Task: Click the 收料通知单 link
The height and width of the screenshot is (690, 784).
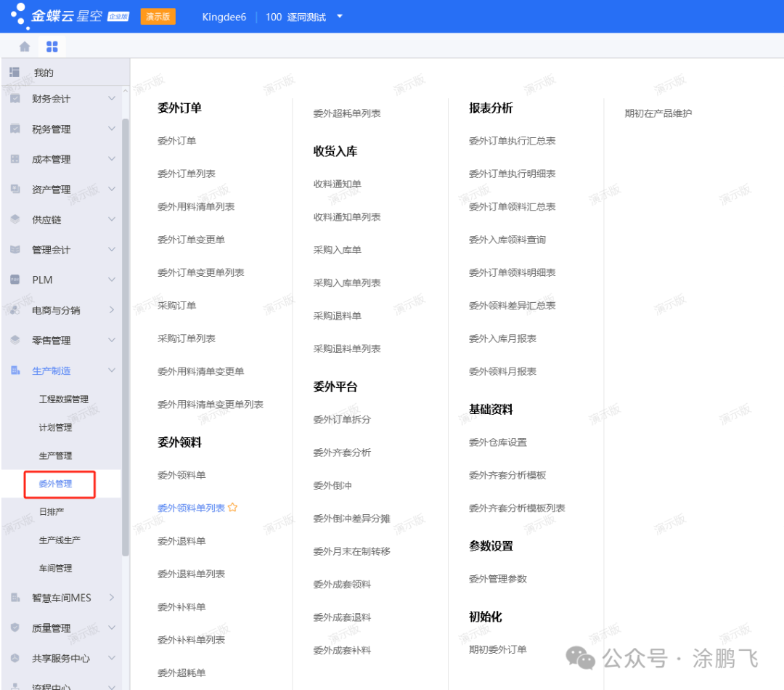Action: pyautogui.click(x=337, y=184)
